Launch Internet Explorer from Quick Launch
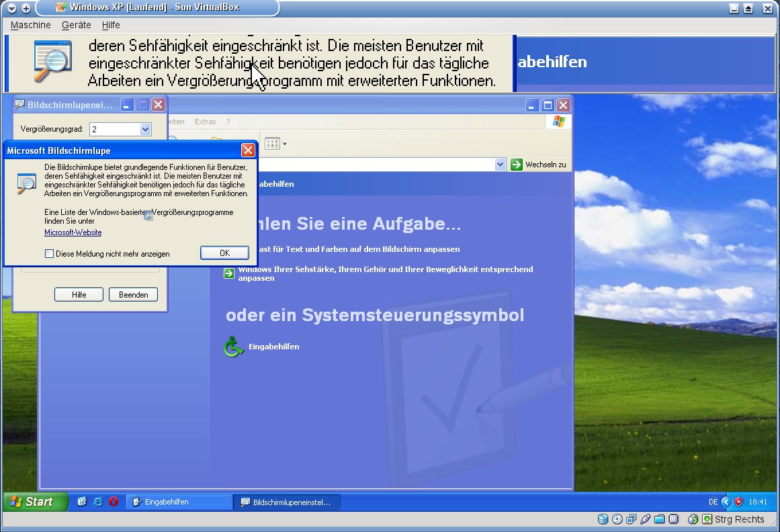The width and height of the screenshot is (780, 532). click(x=98, y=502)
